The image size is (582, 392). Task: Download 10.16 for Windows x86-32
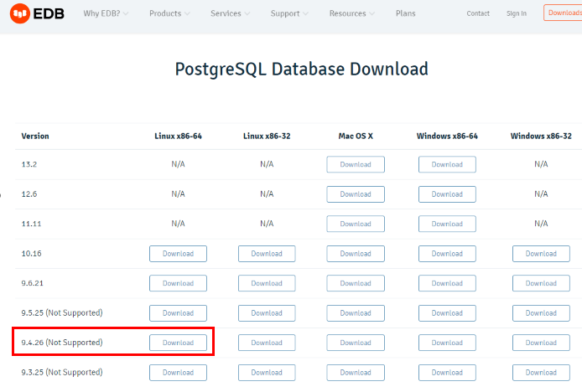[541, 254]
